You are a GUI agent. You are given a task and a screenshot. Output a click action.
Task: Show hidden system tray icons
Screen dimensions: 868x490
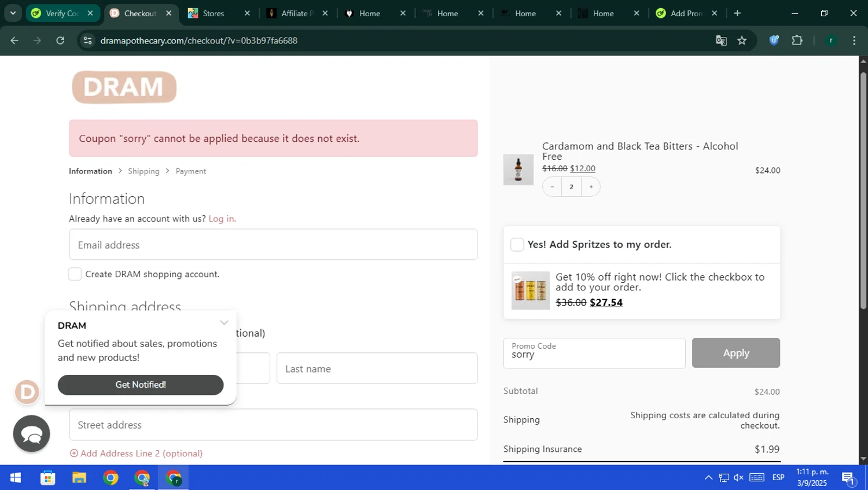pos(708,478)
